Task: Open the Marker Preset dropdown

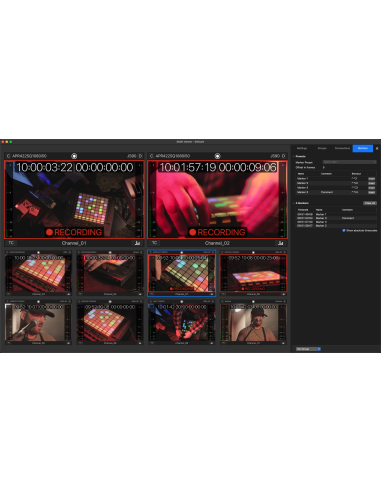Action: coord(349,162)
